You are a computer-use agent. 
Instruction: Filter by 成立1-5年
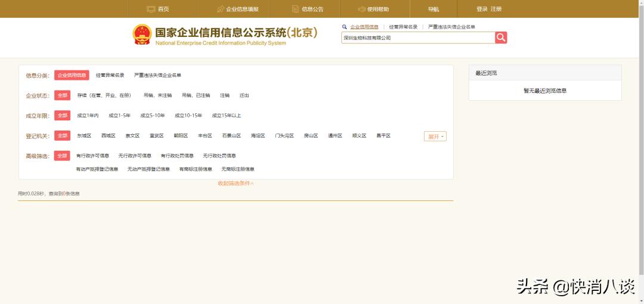[119, 116]
